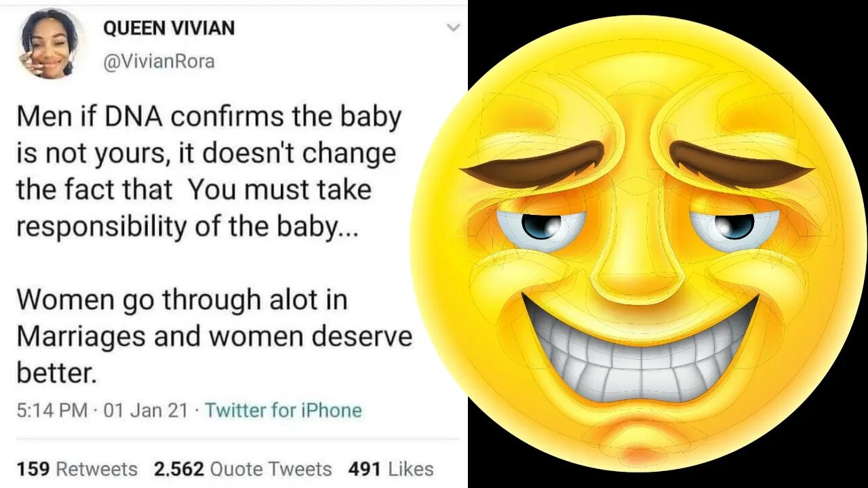868x488 pixels.
Task: Click the emoji's left eye
Action: (x=540, y=227)
